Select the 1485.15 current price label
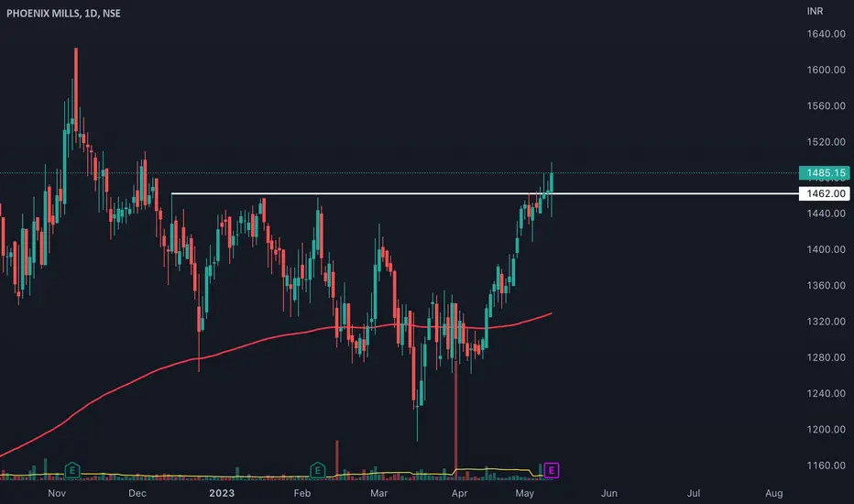This screenshot has height=504, width=854. [x=824, y=173]
